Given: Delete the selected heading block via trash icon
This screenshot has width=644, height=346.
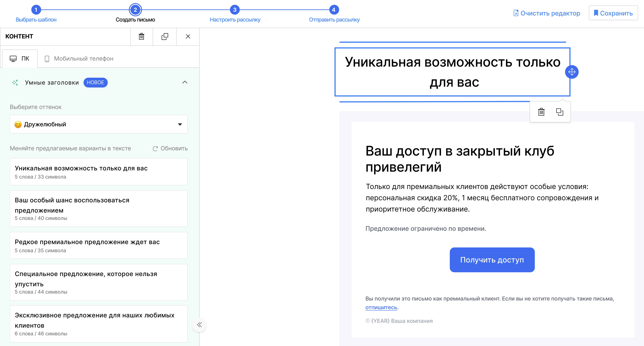Looking at the screenshot, I should (541, 112).
